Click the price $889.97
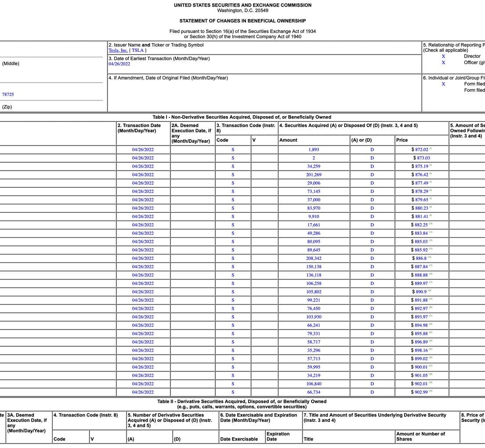The image size is (485, 448). [420, 283]
